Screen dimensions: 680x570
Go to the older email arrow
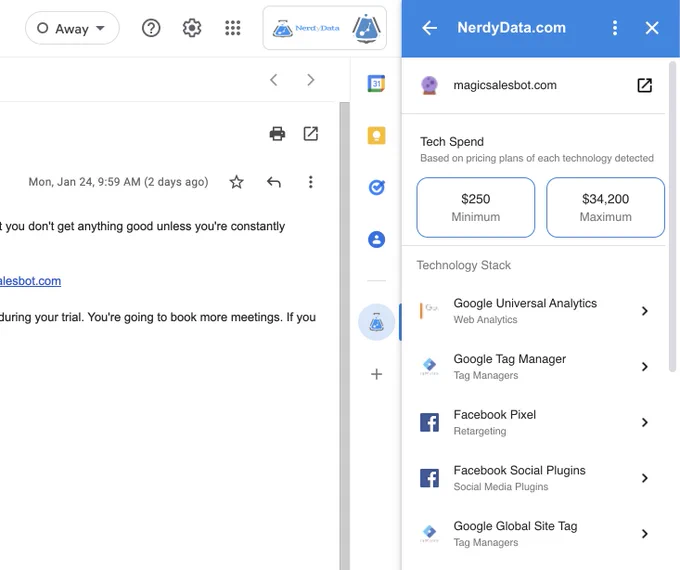pyautogui.click(x=311, y=80)
